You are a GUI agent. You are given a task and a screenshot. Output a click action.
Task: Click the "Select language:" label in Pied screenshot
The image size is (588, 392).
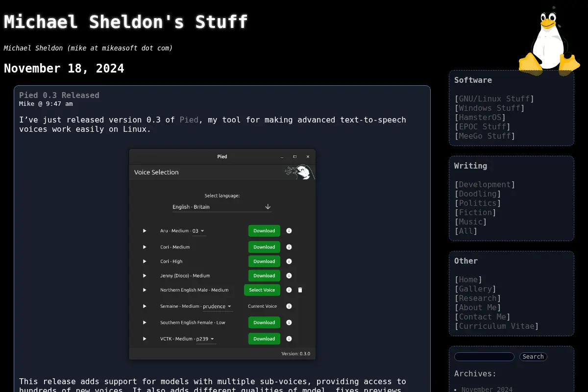tap(222, 196)
